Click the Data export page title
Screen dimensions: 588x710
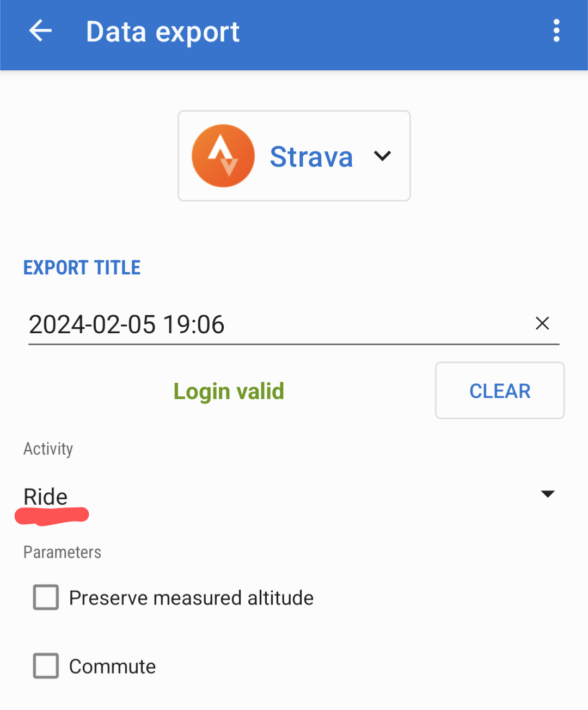coord(163,32)
